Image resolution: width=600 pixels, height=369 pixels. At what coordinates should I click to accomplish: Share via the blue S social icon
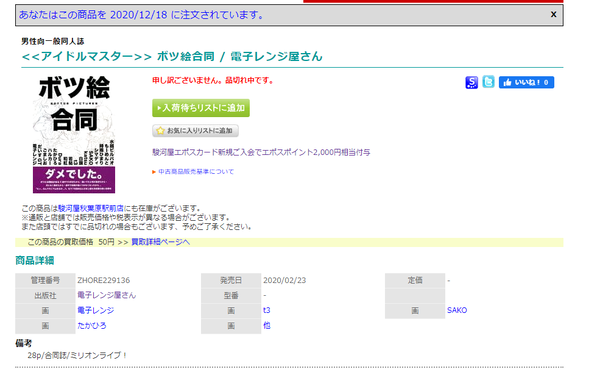point(471,82)
